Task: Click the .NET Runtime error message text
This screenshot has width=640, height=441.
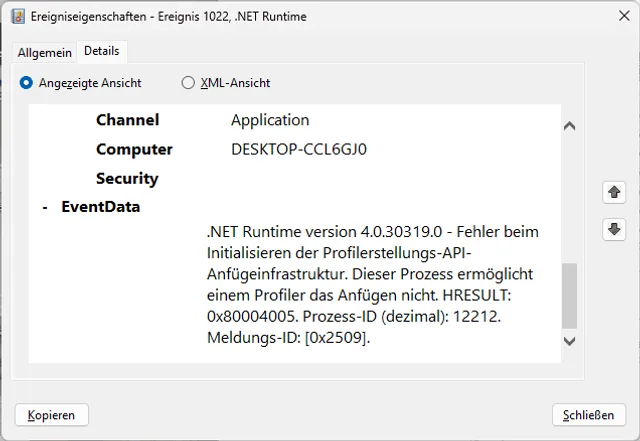Action: tap(372, 285)
